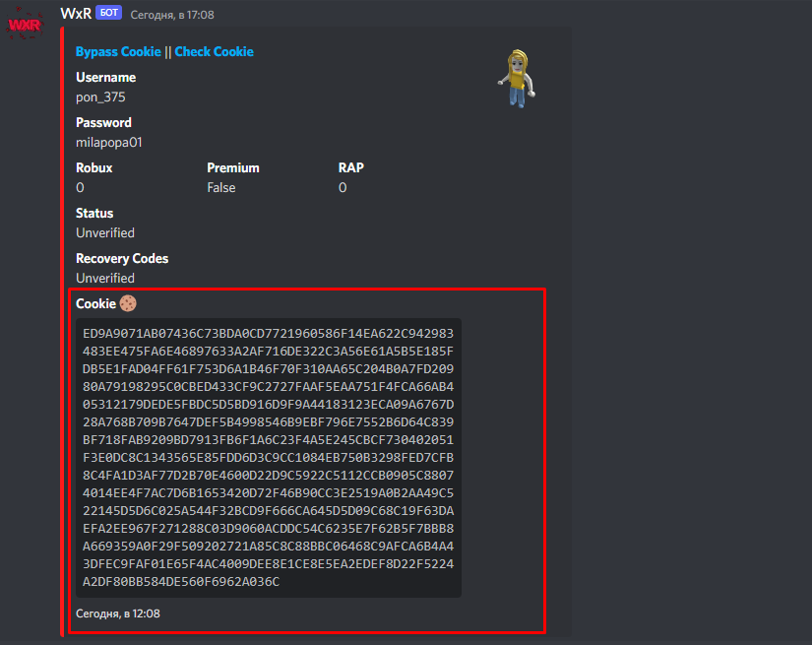Open the Roblox avatar thumbnail
The width and height of the screenshot is (812, 645).
pyautogui.click(x=517, y=79)
